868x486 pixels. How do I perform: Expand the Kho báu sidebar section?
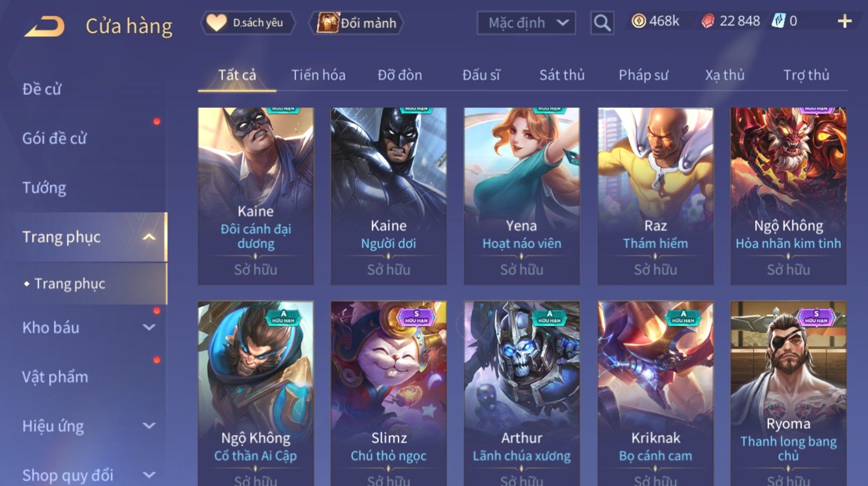point(149,327)
